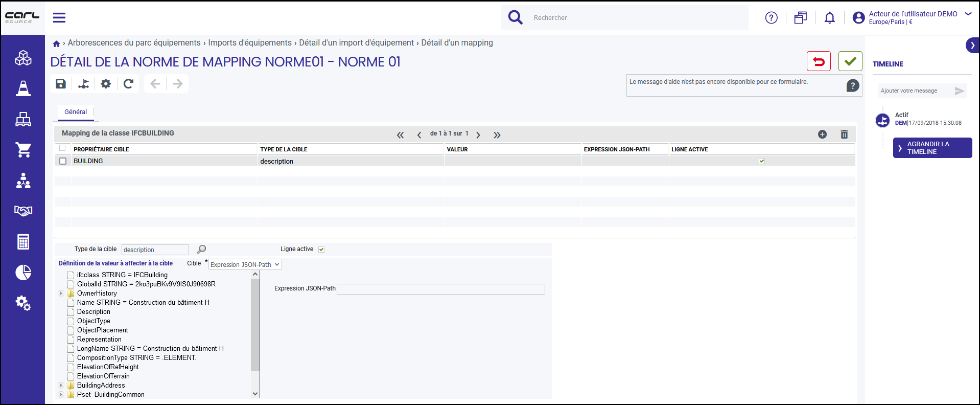Click magnifier lookup next to Type de la cible
This screenshot has width=980, height=405.
(201, 249)
